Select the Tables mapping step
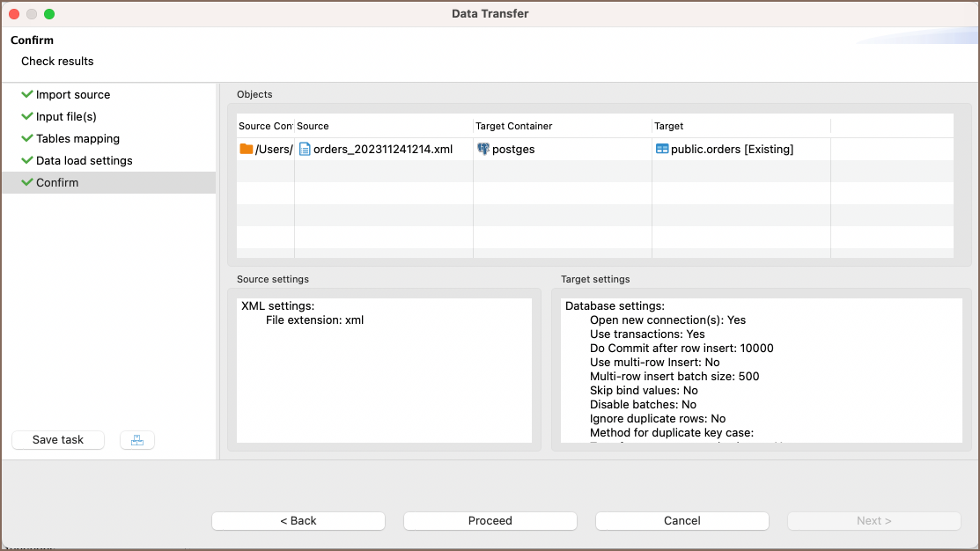The width and height of the screenshot is (980, 551). pyautogui.click(x=77, y=139)
